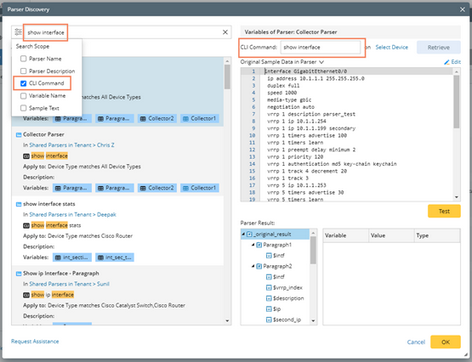Collapse the Paragraph1 tree node

pyautogui.click(x=253, y=245)
